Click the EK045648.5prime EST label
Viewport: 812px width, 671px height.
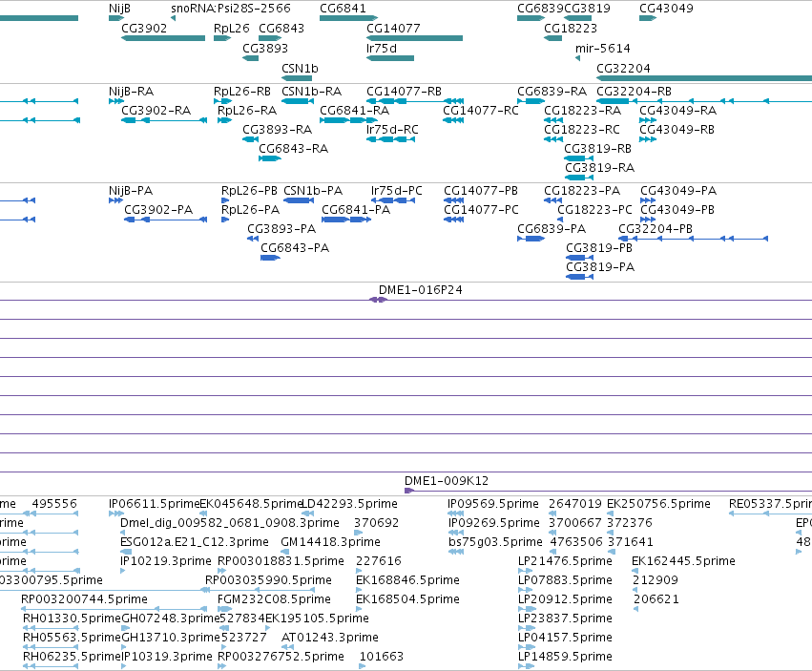click(x=251, y=504)
